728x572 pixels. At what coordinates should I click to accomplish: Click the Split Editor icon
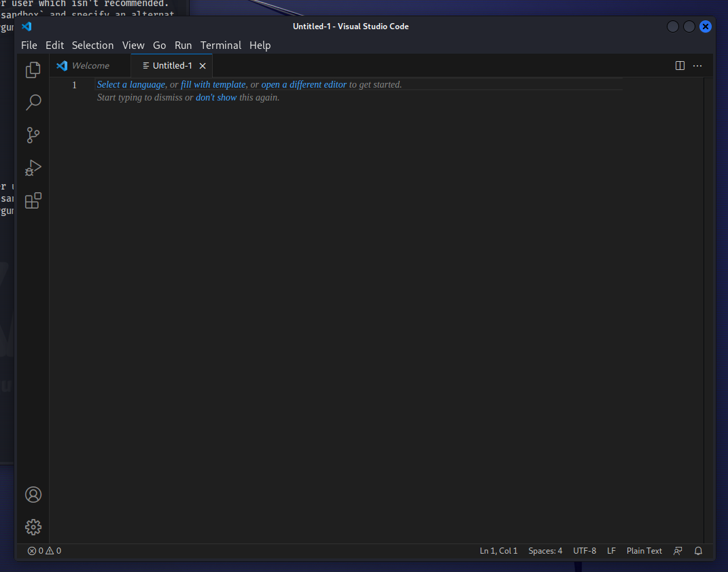[x=680, y=65]
